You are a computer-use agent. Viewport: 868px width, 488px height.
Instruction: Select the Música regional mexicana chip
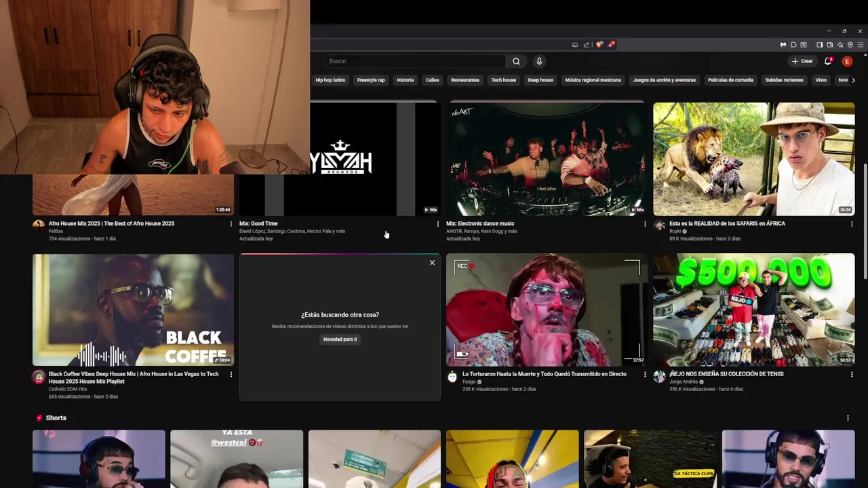[593, 80]
